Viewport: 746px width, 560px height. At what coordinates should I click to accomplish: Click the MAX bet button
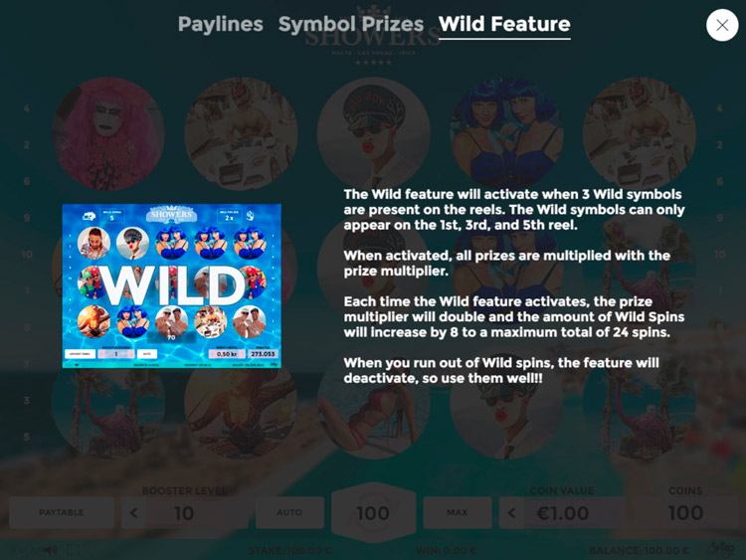pos(458,512)
